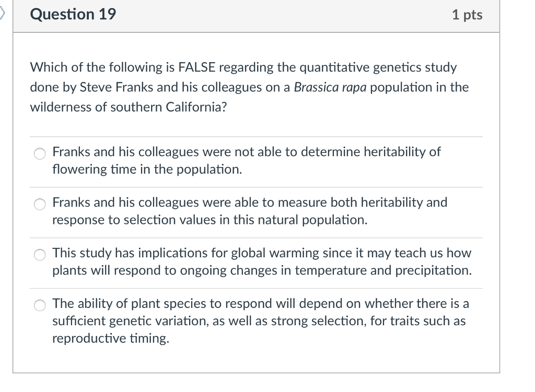This screenshot has width=535, height=392.
Task: Mark the 'sufficient genetic variation' radio option
Action: point(40,305)
